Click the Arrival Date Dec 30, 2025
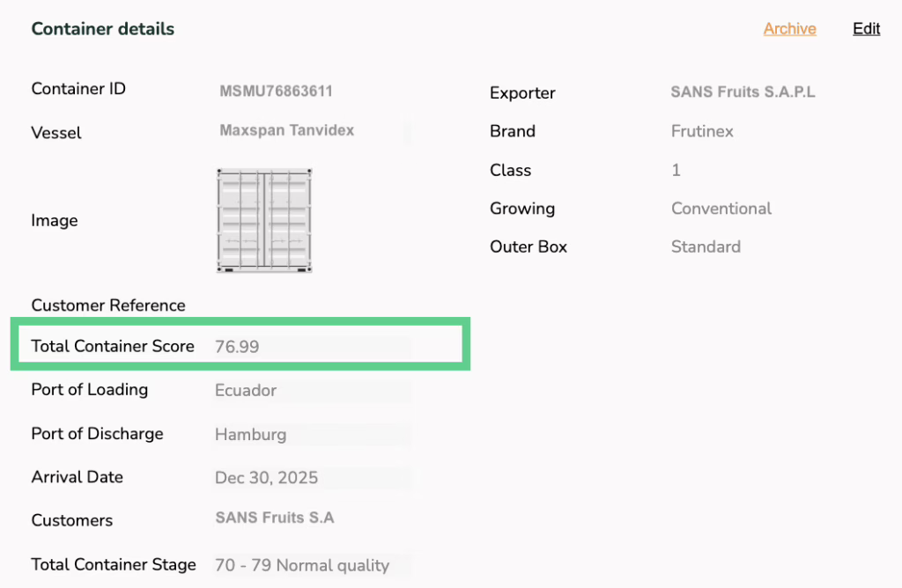 click(x=266, y=478)
